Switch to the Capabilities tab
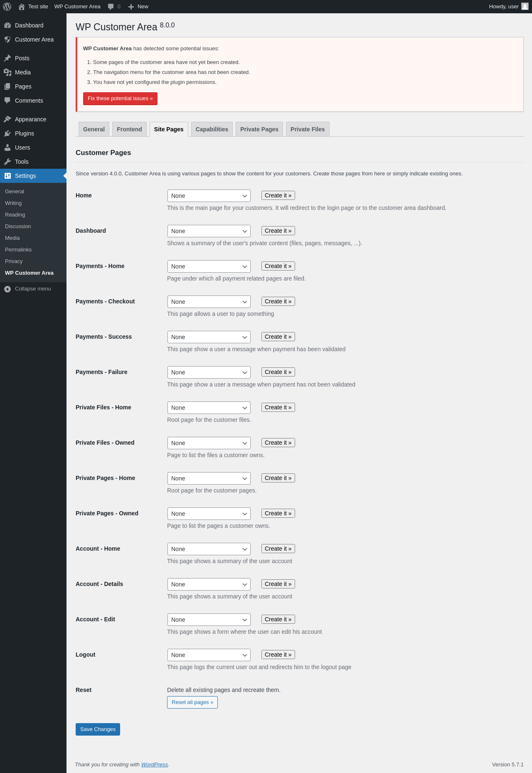The width and height of the screenshot is (532, 773). pyautogui.click(x=212, y=129)
